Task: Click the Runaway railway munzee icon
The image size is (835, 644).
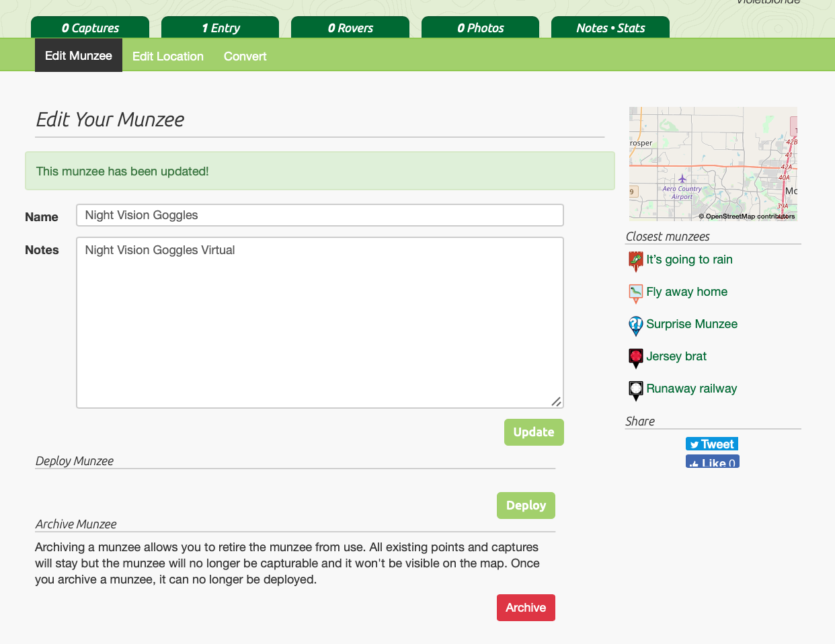Action: pos(635,390)
